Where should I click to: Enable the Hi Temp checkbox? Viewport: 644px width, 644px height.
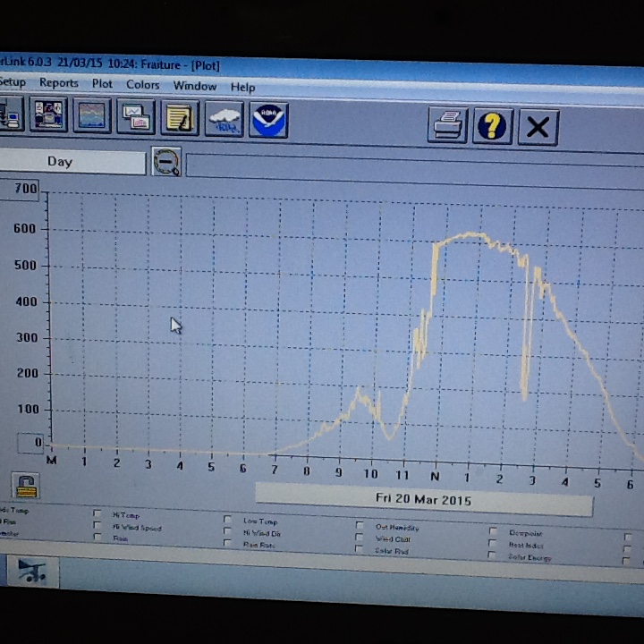[97, 513]
